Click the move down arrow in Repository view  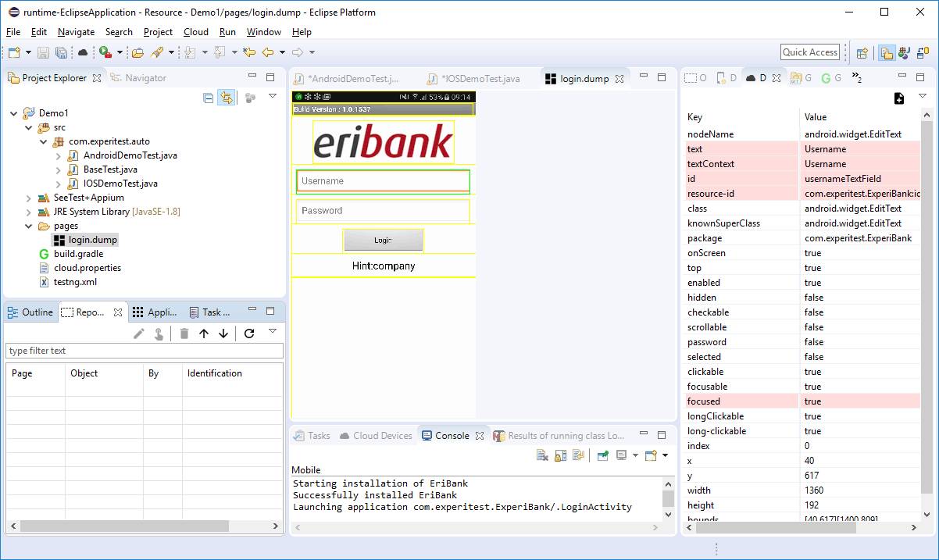tap(223, 334)
